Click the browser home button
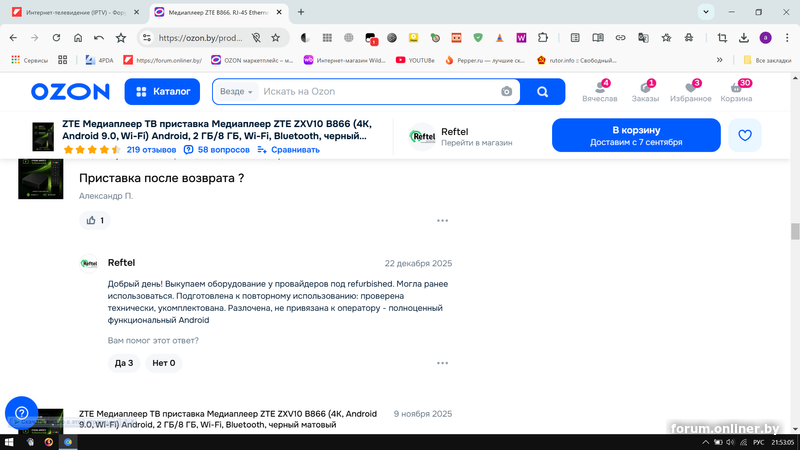 point(78,38)
